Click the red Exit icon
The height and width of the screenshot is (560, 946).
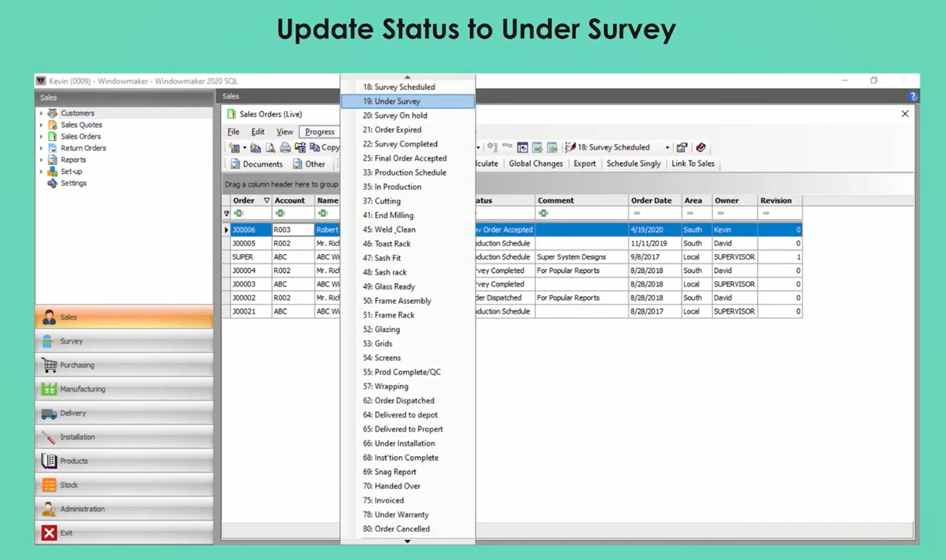50,533
